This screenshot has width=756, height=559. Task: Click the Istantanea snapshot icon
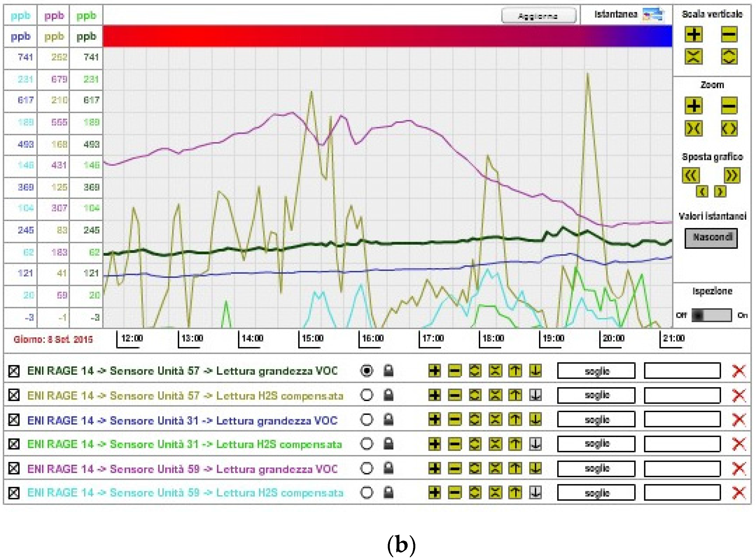pos(653,15)
